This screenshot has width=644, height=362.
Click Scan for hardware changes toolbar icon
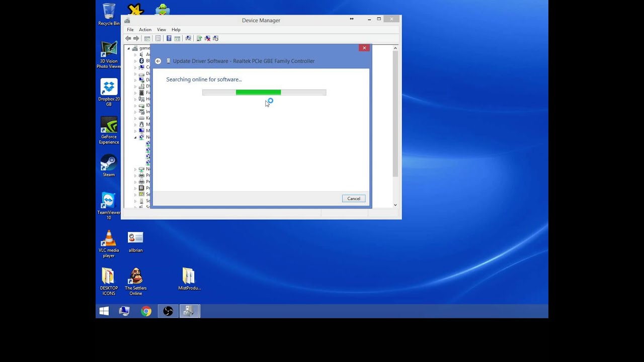pyautogui.click(x=188, y=38)
